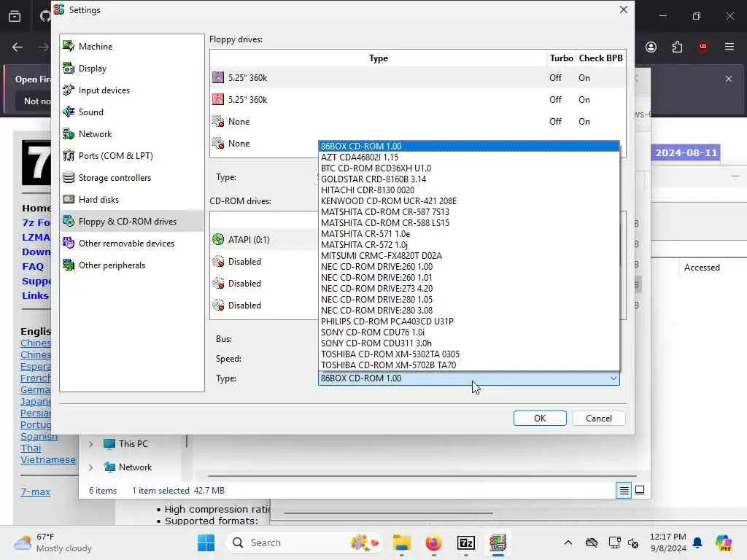Choose MATSHITA CD-ROM CR-587 7S13
The height and width of the screenshot is (560, 747).
[469, 212]
